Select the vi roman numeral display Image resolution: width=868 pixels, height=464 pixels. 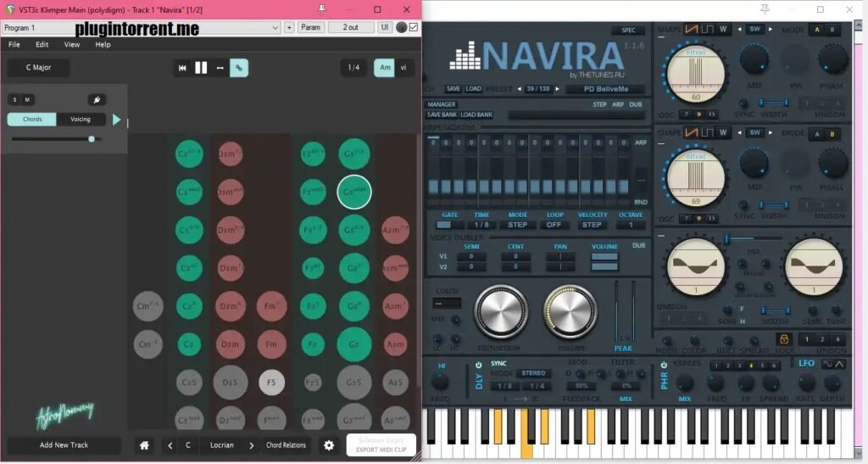[403, 68]
